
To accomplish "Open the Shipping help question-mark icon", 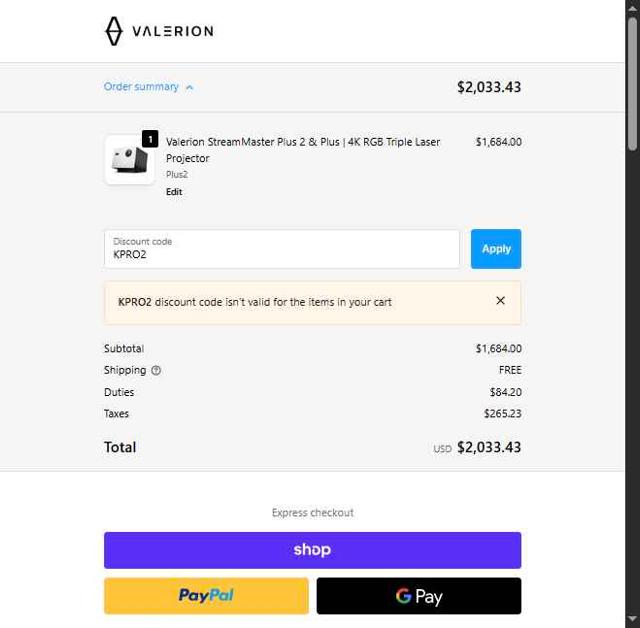I will tap(156, 370).
